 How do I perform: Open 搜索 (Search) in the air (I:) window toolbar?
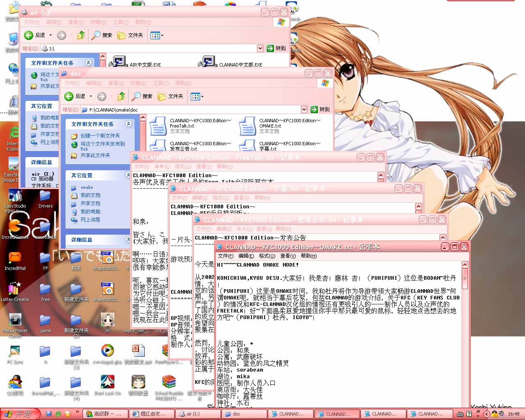pos(102,35)
